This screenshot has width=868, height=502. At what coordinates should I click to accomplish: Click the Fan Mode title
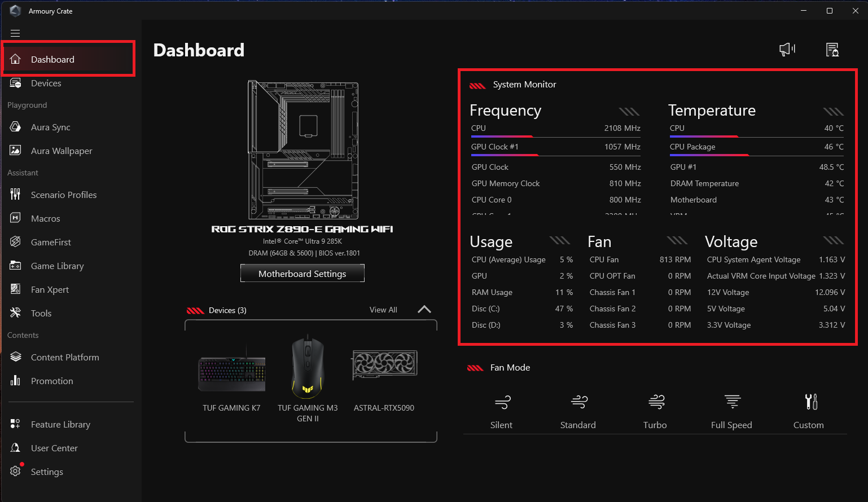pos(510,368)
